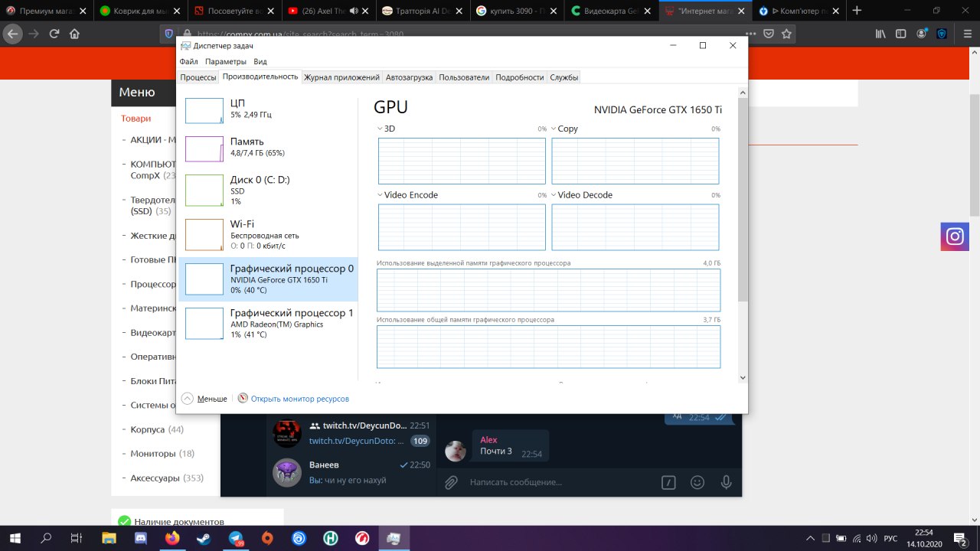
Task: Open emoji picker in Telegram
Action: point(697,482)
